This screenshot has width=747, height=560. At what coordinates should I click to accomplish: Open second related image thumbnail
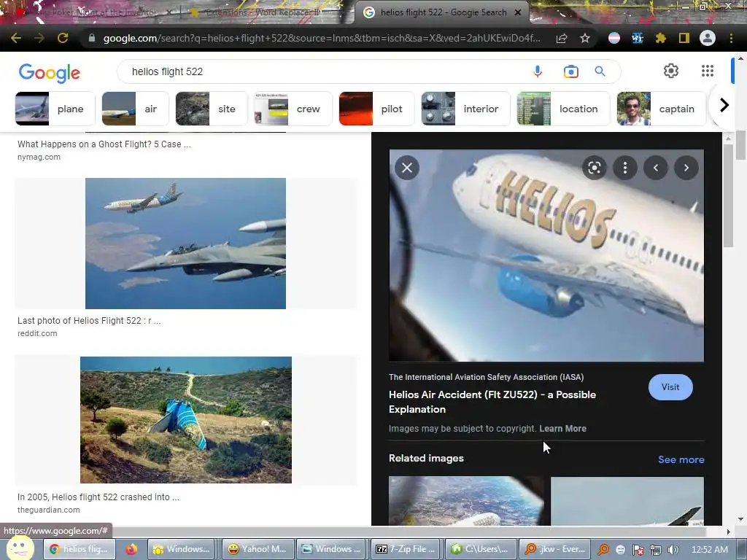[x=627, y=501]
